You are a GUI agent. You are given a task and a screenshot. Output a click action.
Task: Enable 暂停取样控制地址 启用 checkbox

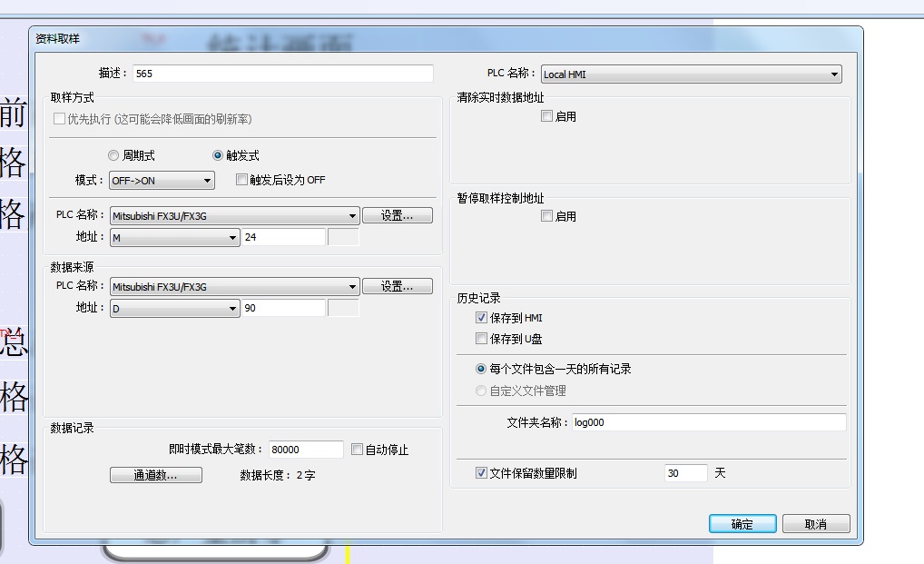(x=546, y=216)
